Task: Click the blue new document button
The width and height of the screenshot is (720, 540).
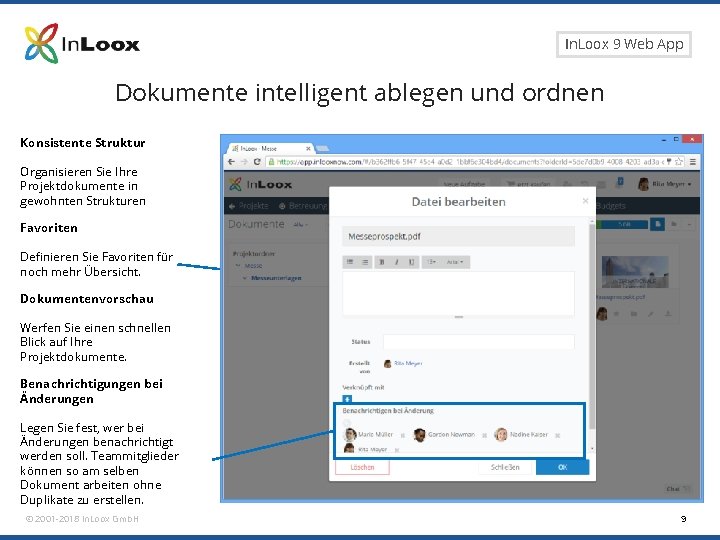Action: point(658,224)
